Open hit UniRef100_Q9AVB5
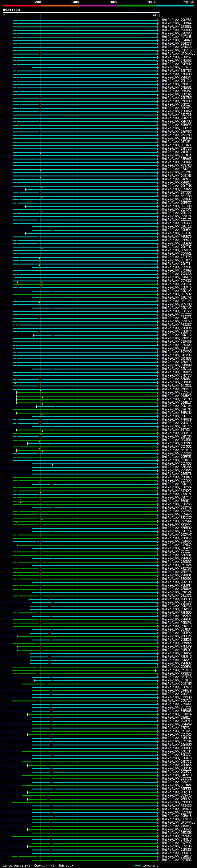 coord(177,132)
